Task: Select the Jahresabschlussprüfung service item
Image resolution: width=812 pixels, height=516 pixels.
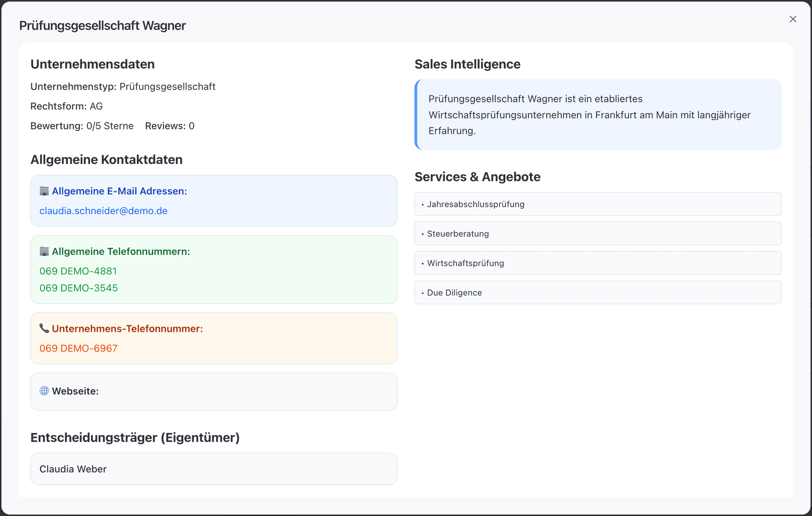Action: point(598,204)
